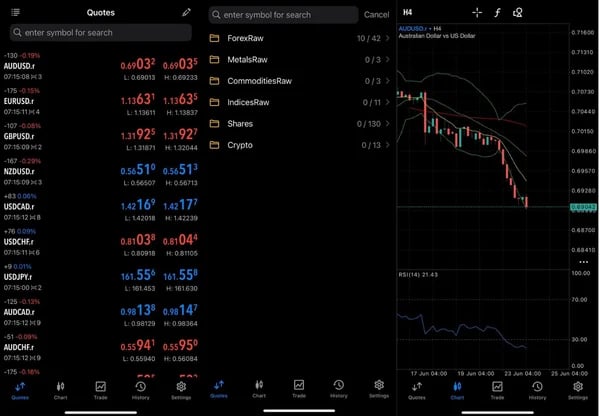Tap the pencil edit icon in Quotes
The height and width of the screenshot is (416, 600).
click(x=186, y=13)
